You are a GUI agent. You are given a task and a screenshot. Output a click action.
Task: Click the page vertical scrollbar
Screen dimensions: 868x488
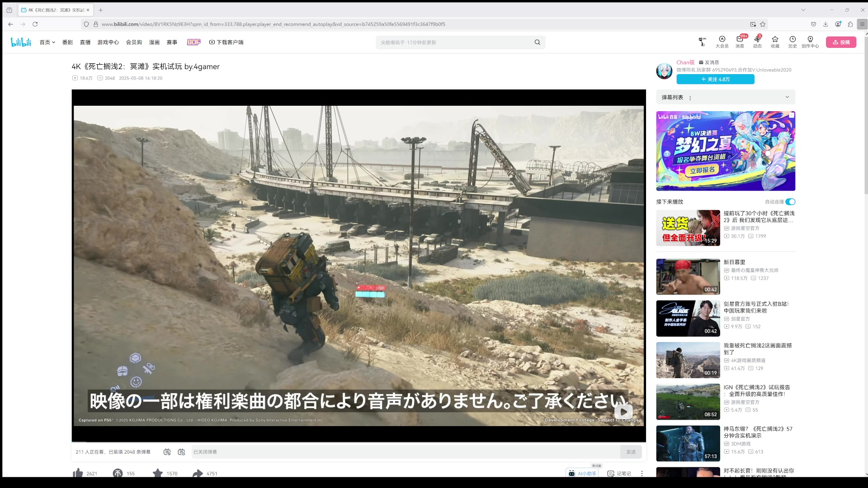(x=866, y=115)
